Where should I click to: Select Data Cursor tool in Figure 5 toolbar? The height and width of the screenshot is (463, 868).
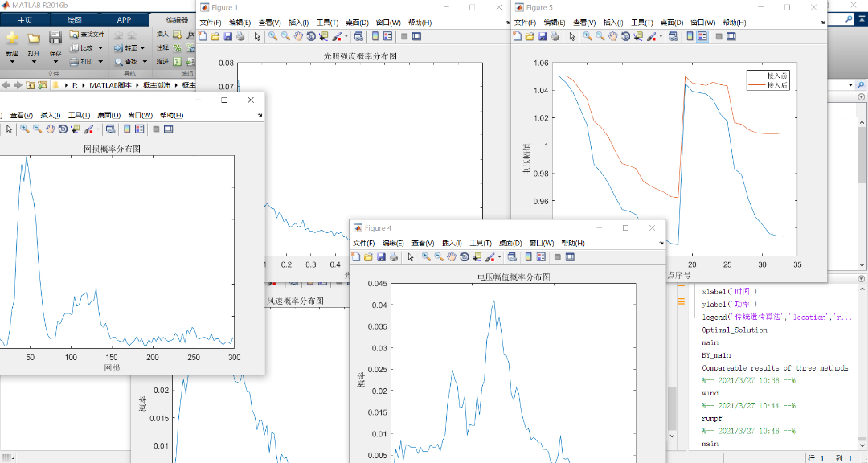(x=638, y=36)
